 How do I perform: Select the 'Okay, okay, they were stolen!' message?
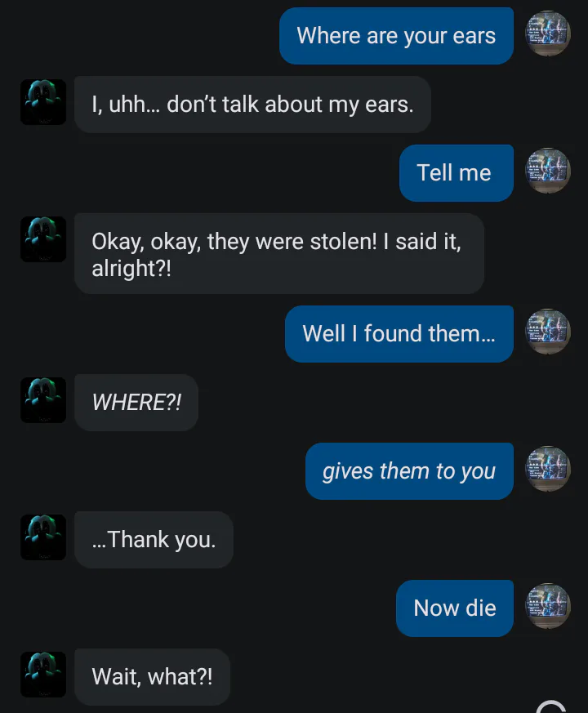279,254
